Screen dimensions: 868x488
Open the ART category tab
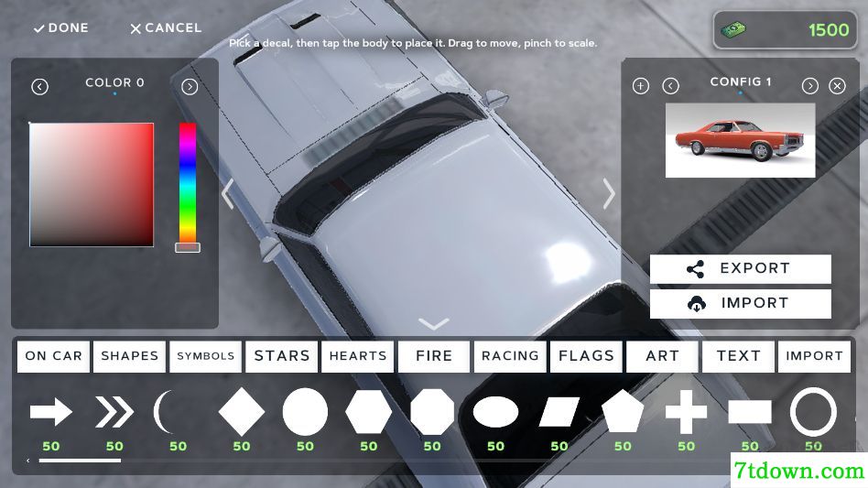pyautogui.click(x=662, y=356)
